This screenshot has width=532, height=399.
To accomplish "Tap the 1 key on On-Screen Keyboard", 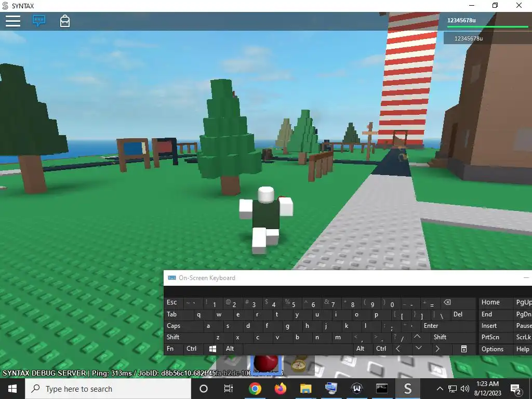I will (212, 303).
